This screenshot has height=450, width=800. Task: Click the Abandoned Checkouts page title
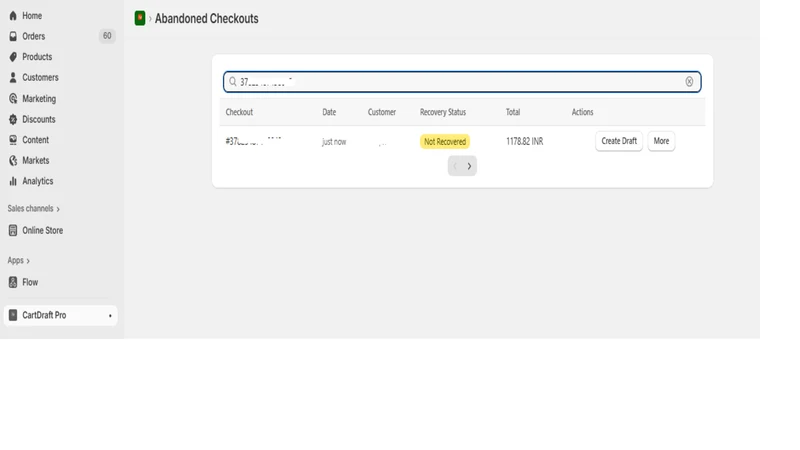coord(207,19)
